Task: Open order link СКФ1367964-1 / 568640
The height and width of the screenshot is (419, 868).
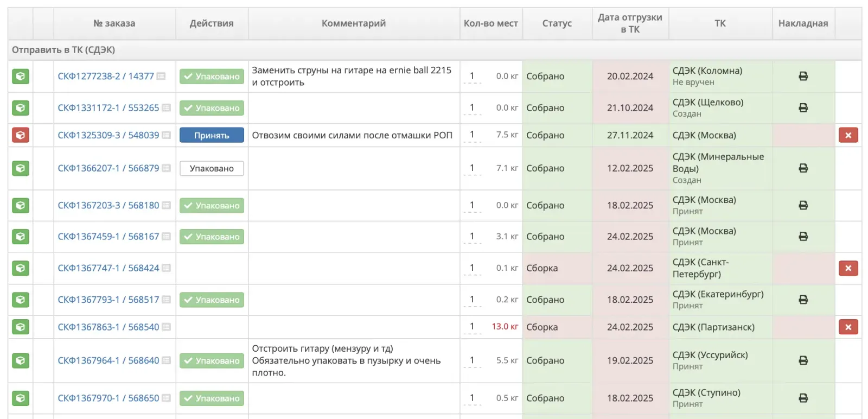Action: point(108,360)
